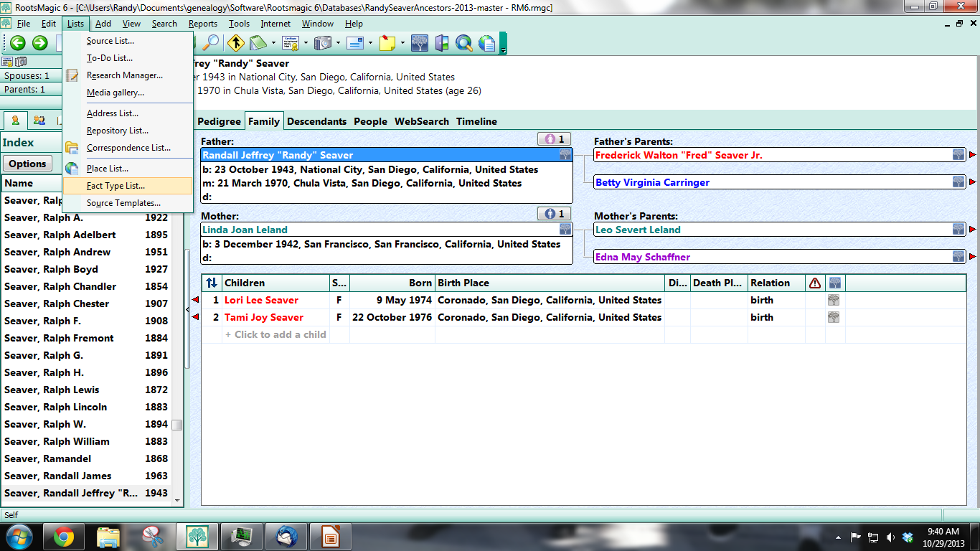
Task: Select the magnifying glass Search toolbar icon
Action: [212, 43]
